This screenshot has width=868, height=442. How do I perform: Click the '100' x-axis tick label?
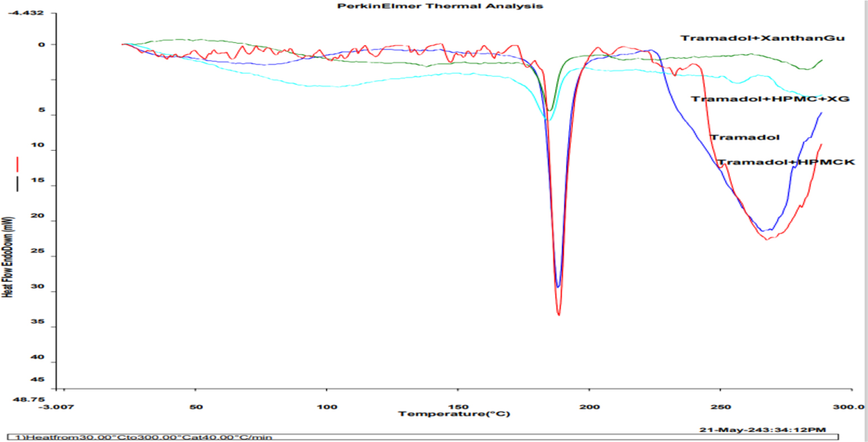click(x=327, y=406)
